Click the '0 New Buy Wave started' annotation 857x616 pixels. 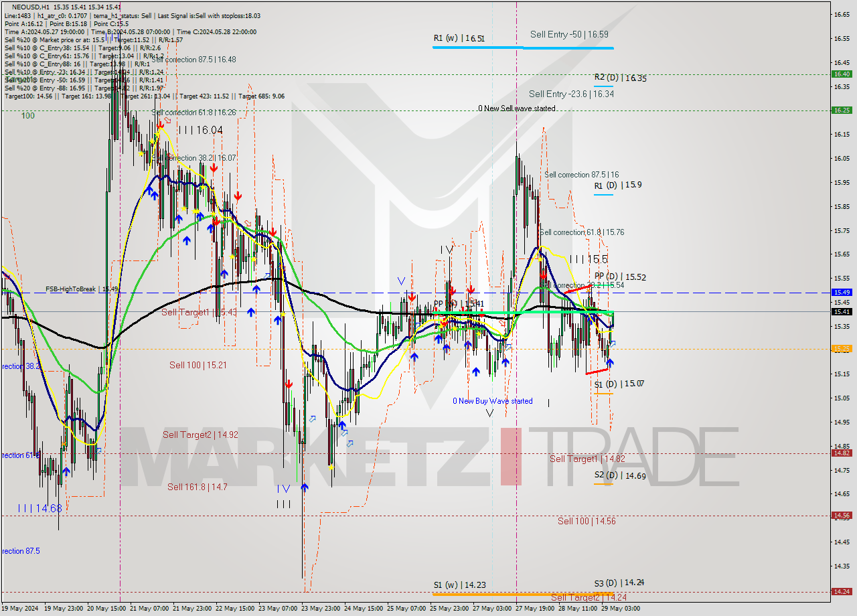point(493,401)
